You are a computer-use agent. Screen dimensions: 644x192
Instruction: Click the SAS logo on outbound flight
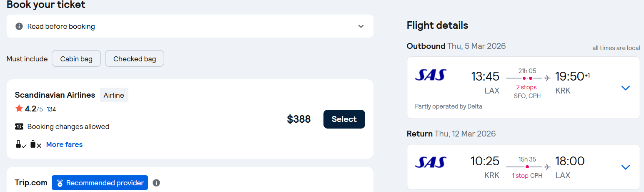[x=431, y=75]
